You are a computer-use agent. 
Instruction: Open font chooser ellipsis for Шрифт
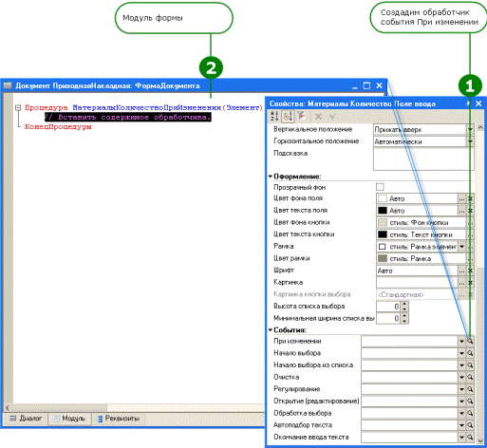tap(462, 271)
